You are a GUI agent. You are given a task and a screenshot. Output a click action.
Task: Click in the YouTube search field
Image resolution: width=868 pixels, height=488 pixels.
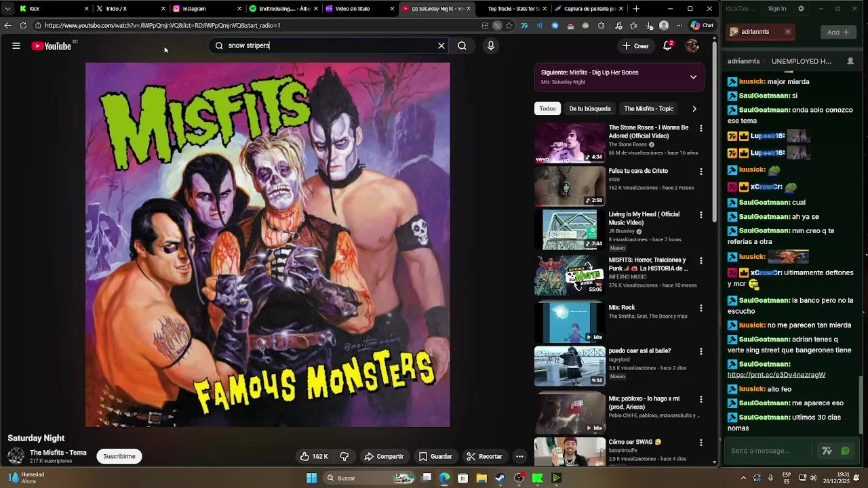coord(329,45)
